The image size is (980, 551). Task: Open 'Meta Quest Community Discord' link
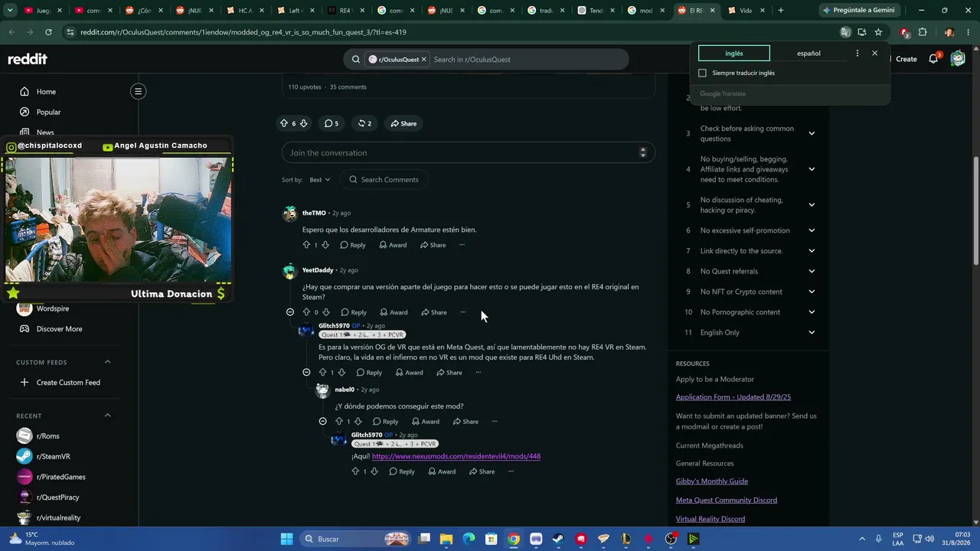pos(727,500)
